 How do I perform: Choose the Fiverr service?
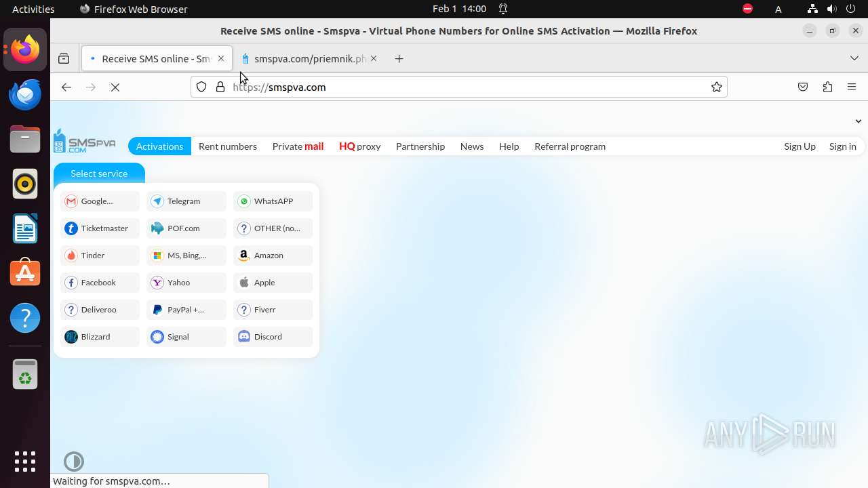click(x=273, y=310)
